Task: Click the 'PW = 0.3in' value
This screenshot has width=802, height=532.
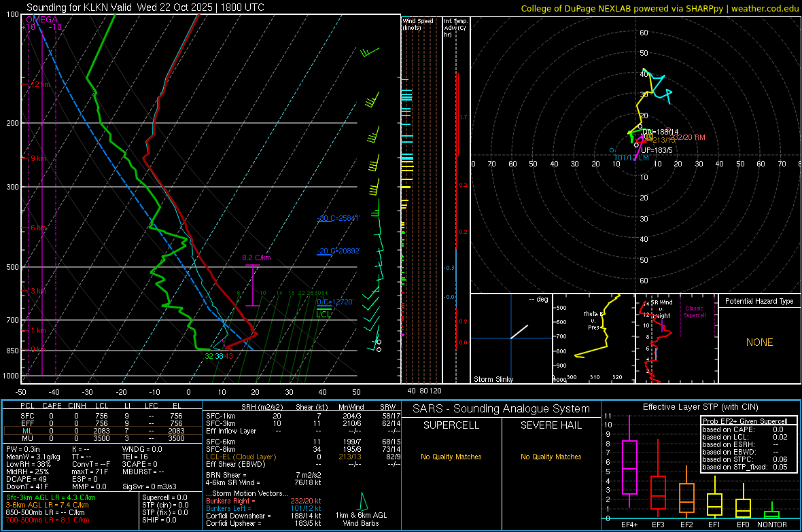Action: pyautogui.click(x=23, y=449)
